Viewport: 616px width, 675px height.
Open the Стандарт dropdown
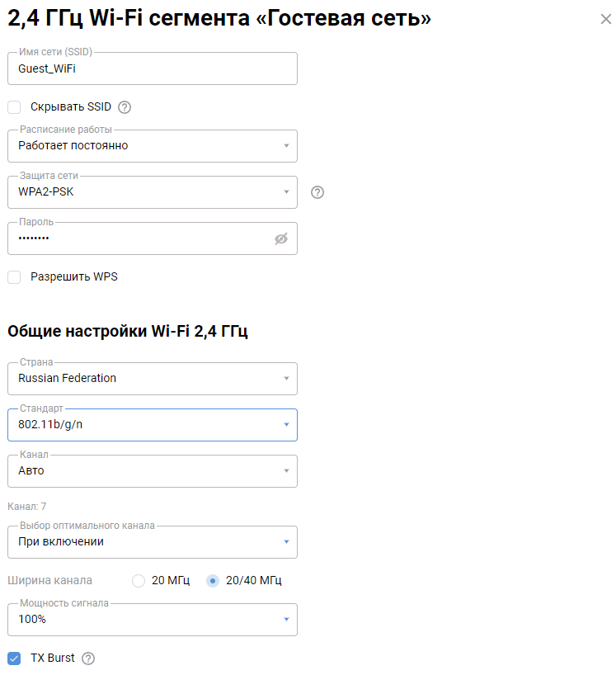(152, 425)
